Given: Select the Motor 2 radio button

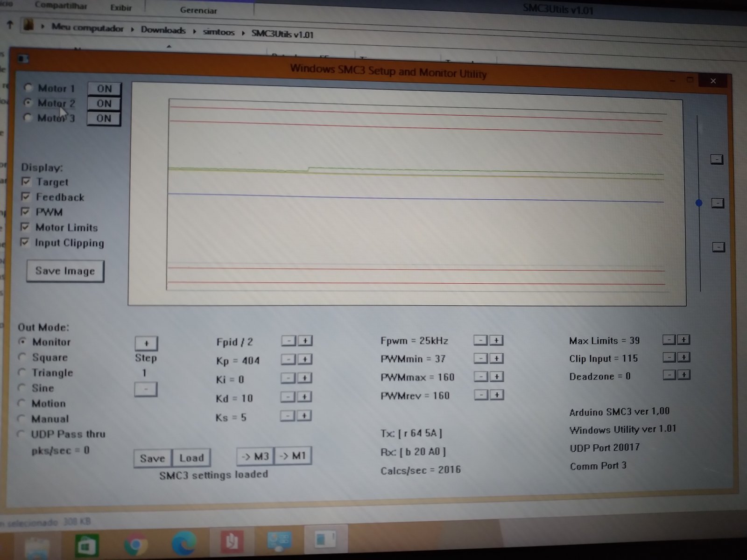Looking at the screenshot, I should click(28, 102).
